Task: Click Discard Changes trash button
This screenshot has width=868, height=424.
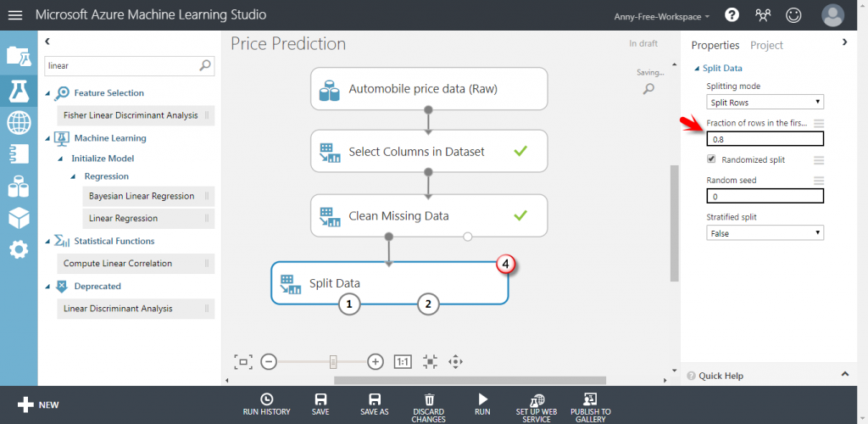Action: pos(429,408)
